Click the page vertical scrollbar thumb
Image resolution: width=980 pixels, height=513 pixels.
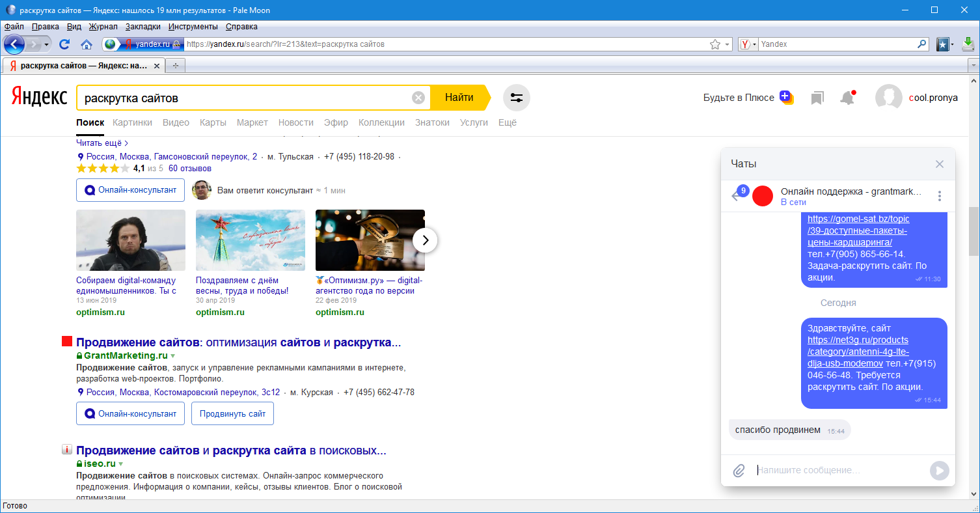[x=973, y=232]
